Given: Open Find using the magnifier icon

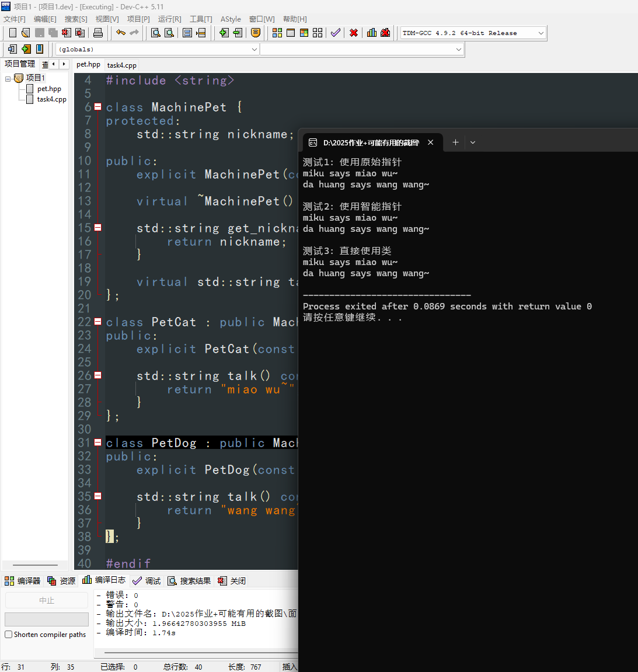Looking at the screenshot, I should (x=155, y=33).
